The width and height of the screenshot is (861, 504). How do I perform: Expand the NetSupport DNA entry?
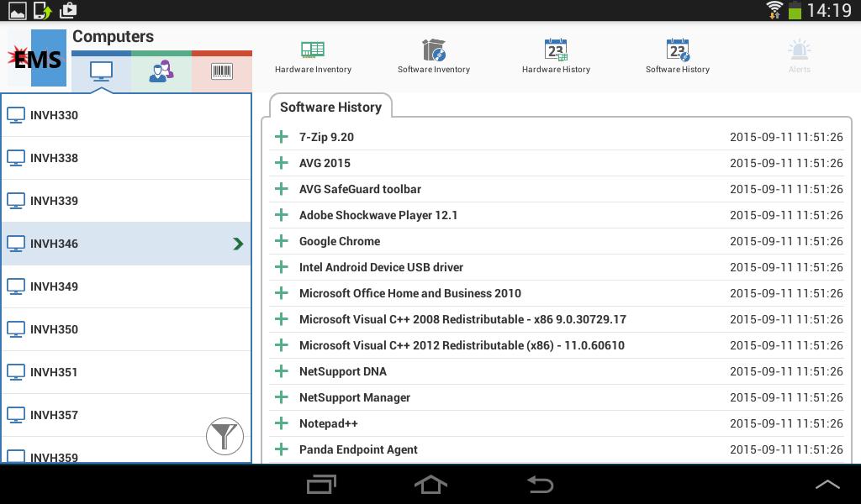[x=281, y=371]
